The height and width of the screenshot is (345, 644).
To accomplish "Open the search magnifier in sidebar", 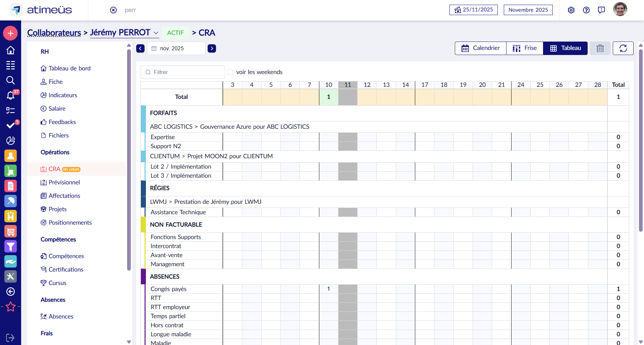I will click(10, 80).
